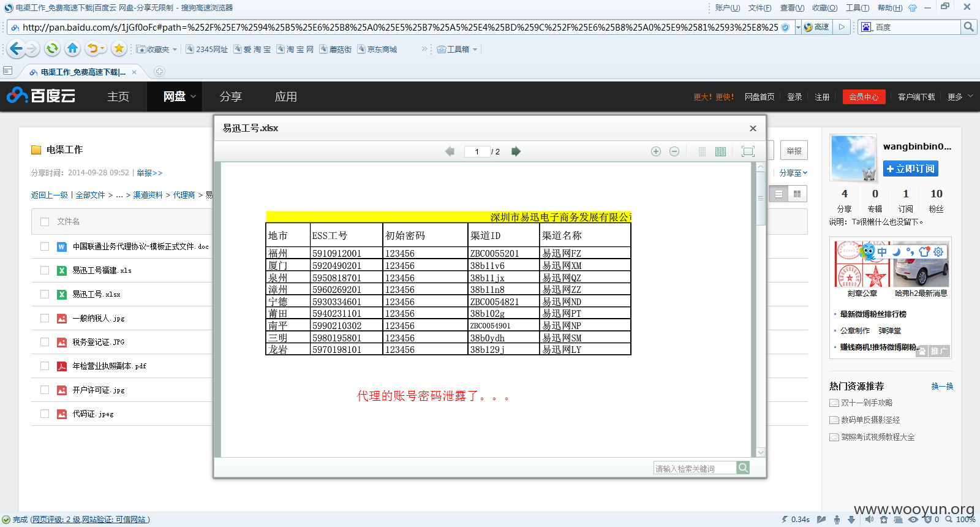This screenshot has width=980, height=527.
Task: Click the undo restore-tab icon
Action: pyautogui.click(x=92, y=48)
